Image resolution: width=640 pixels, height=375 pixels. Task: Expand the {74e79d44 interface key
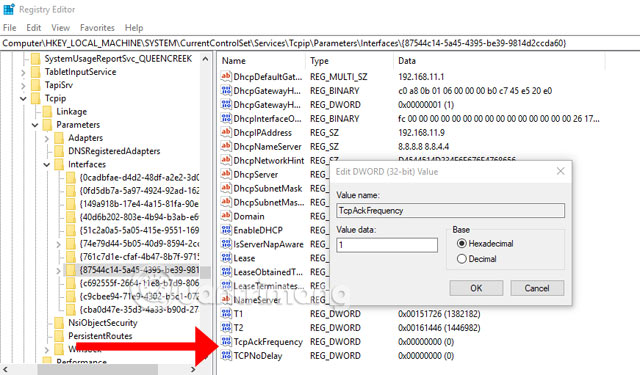58,244
